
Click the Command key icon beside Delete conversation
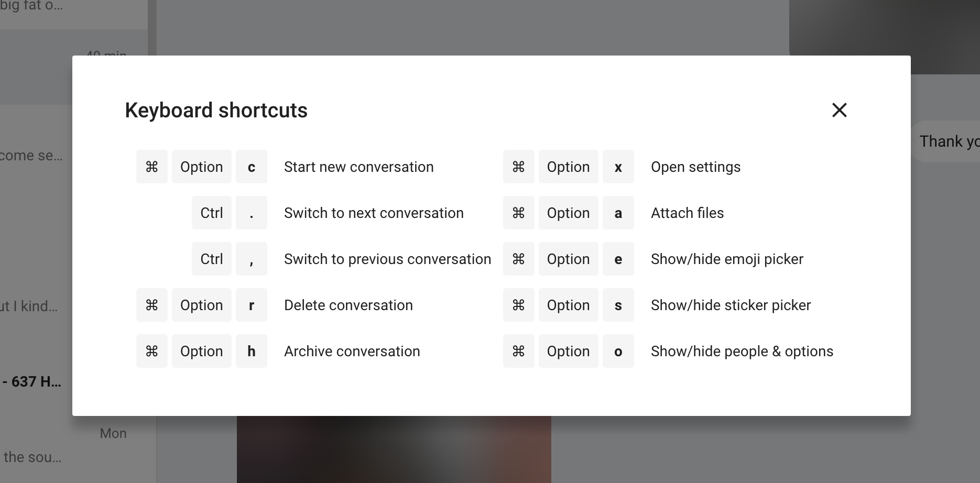click(151, 305)
